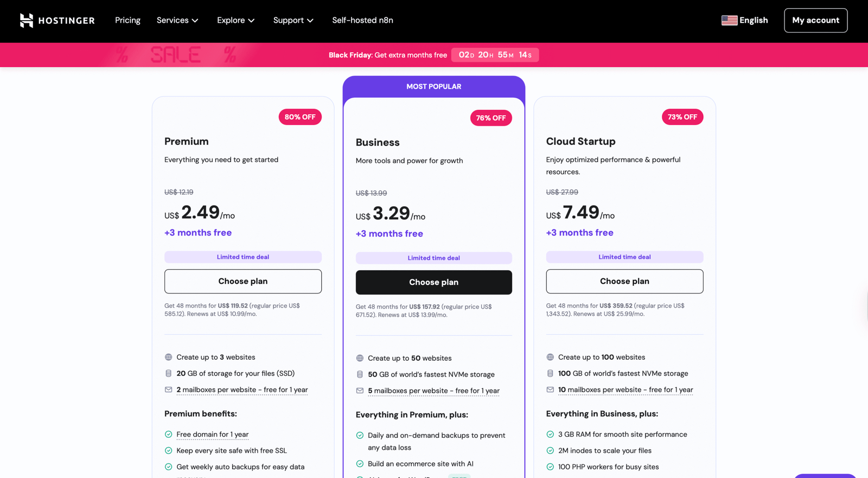The height and width of the screenshot is (478, 868).
Task: Choose the Business plan
Action: point(433,282)
